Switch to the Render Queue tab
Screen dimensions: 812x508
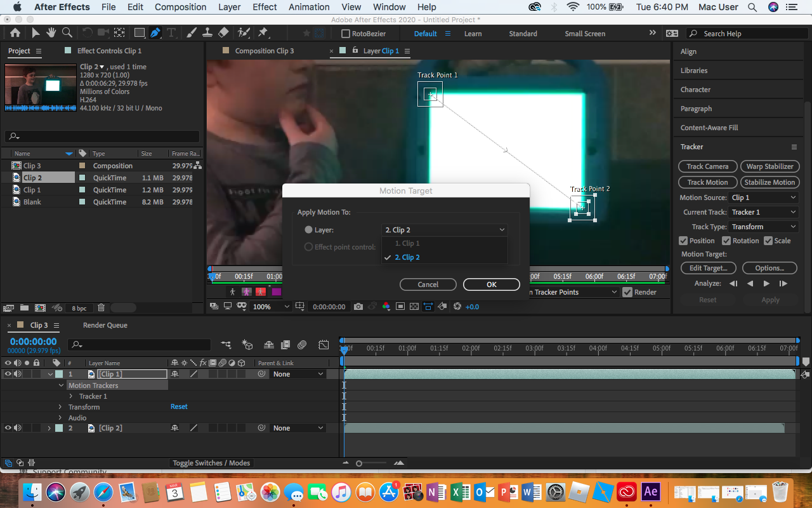click(x=105, y=325)
